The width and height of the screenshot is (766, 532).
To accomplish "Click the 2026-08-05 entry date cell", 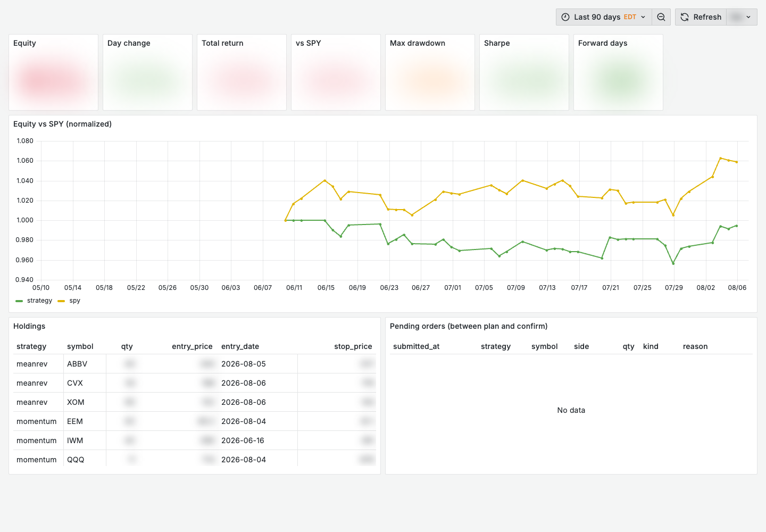I will [x=258, y=364].
